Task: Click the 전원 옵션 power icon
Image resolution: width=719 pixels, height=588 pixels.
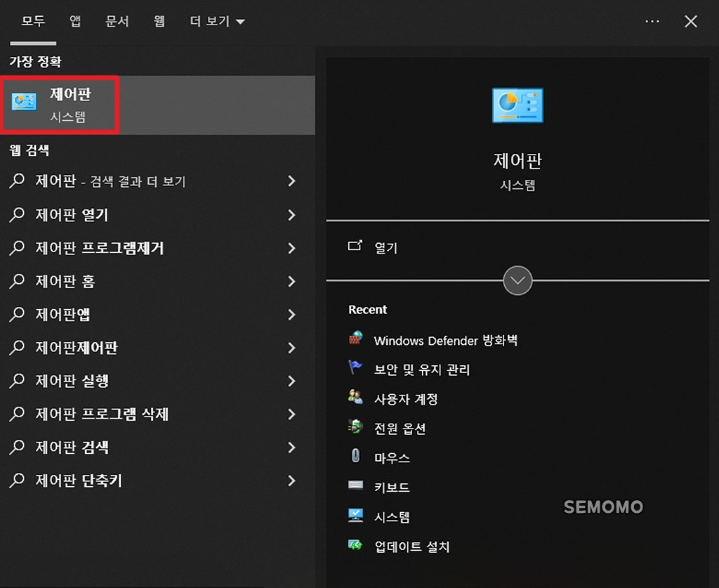Action: coord(355,426)
